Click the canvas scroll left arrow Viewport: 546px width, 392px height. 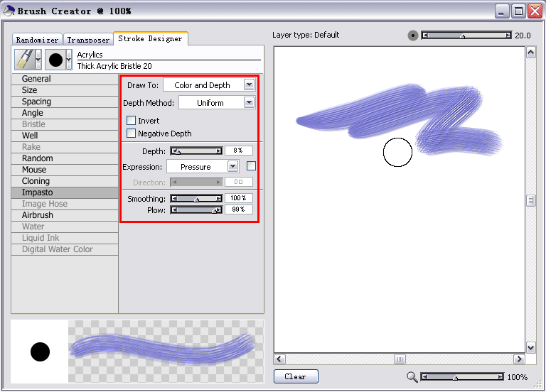coord(280,359)
